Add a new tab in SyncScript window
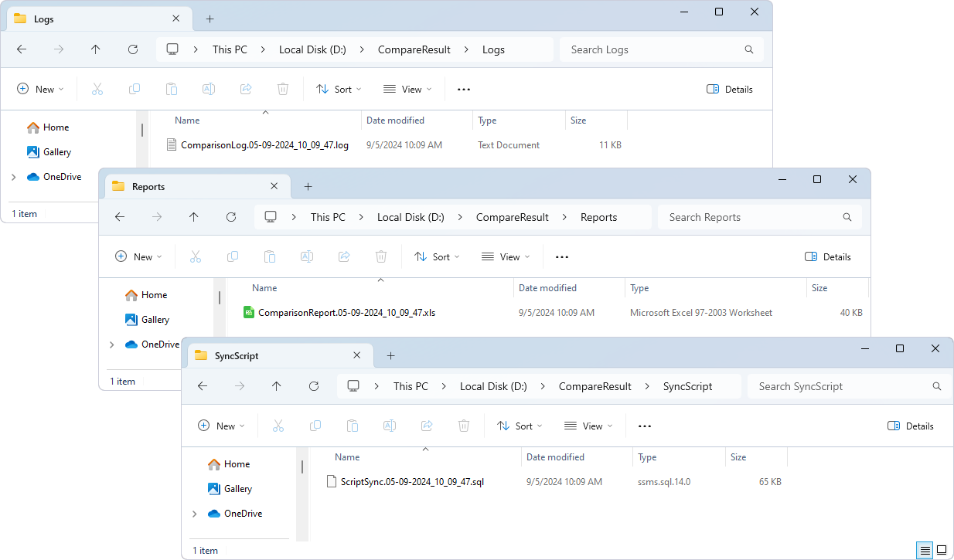Image resolution: width=954 pixels, height=560 pixels. (x=390, y=355)
